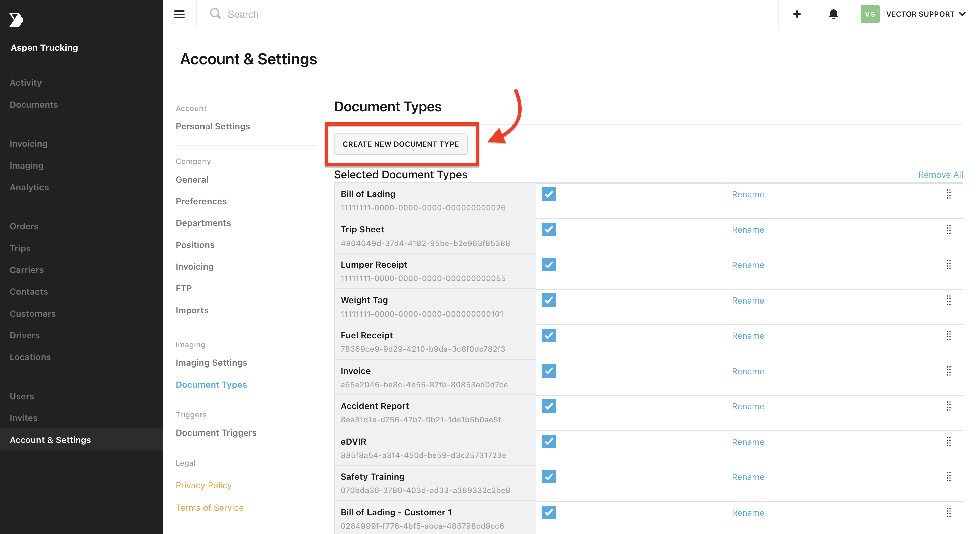Uncheck Bill of Lading - Customer 1 checkbox

[x=549, y=512]
